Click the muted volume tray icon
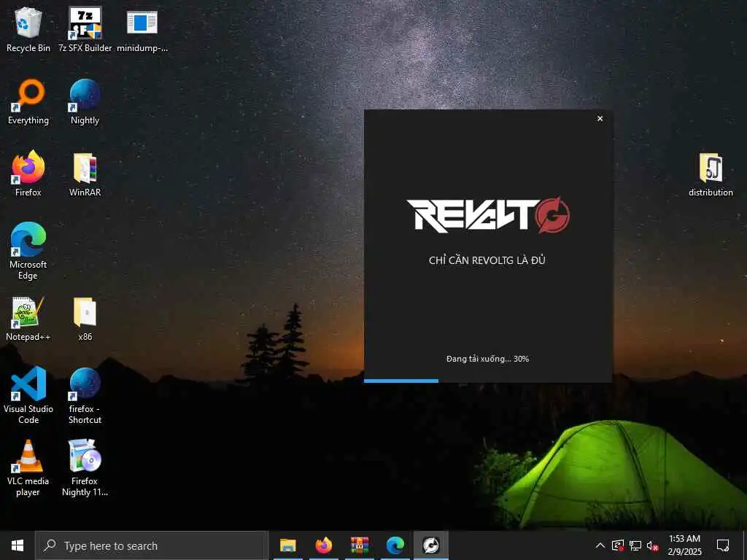The height and width of the screenshot is (560, 747). [652, 545]
